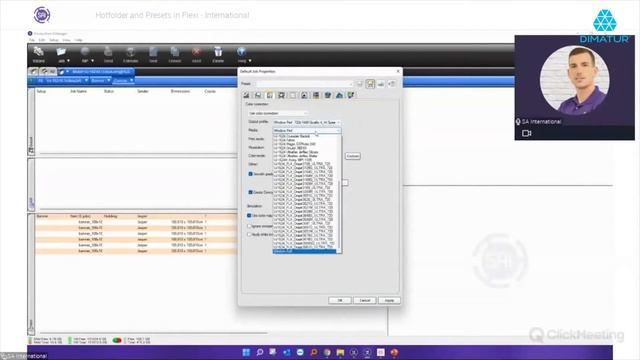Open the RIP toolbar dropdown arrow
This screenshot has width=640, height=360.
point(93,61)
